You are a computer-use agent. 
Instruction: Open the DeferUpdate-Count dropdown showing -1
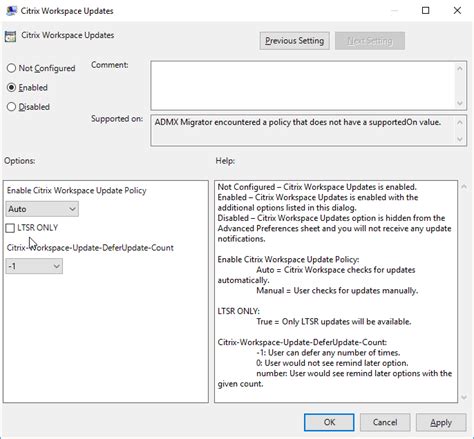34,266
